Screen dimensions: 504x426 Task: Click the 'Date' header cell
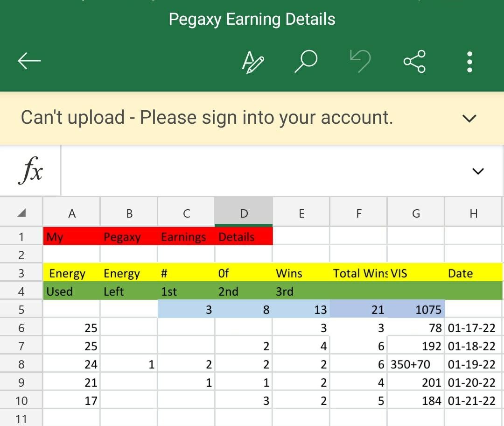pyautogui.click(x=473, y=273)
